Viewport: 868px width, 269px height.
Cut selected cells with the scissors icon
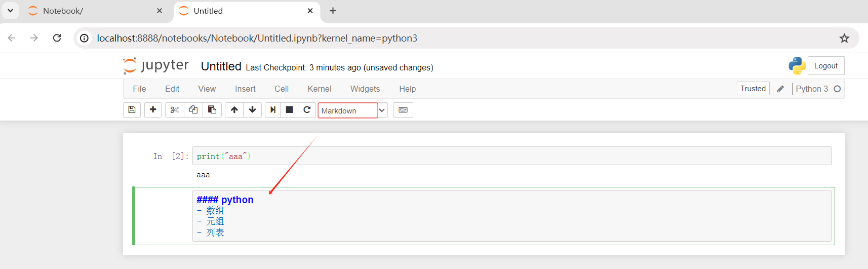[175, 110]
